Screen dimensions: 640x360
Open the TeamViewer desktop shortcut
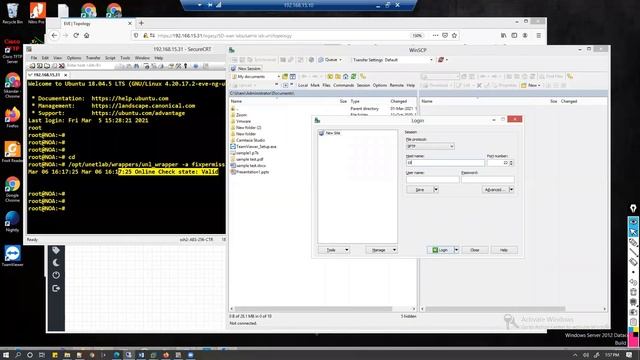(x=12, y=256)
